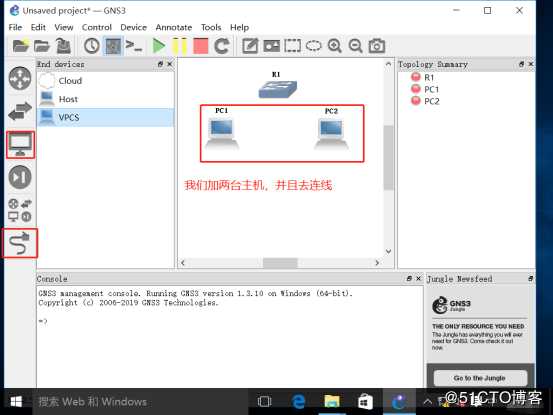The height and width of the screenshot is (415, 553).
Task: Open the Annotate menu
Action: coord(174,28)
